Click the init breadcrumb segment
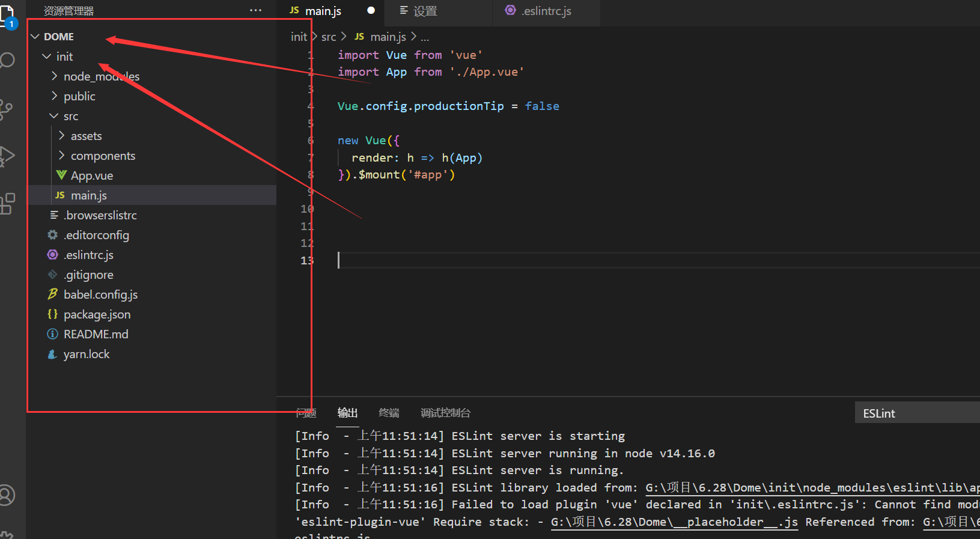The image size is (980, 539). (x=299, y=37)
